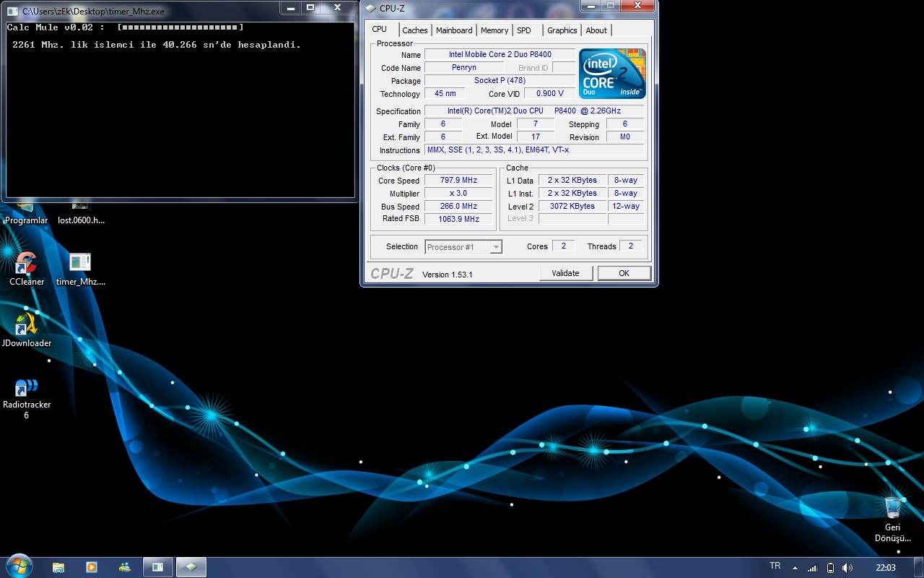Switch to the About tab
The width and height of the screenshot is (924, 578).
coord(596,30)
